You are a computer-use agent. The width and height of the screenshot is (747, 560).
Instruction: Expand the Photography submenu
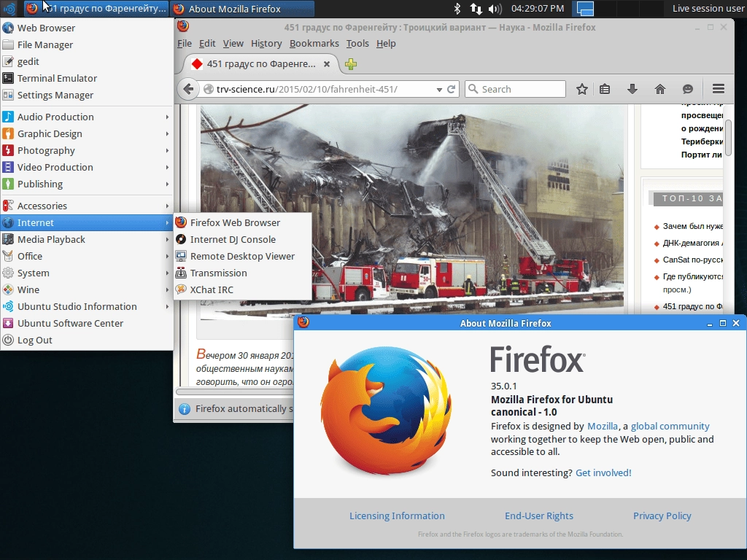coord(87,150)
